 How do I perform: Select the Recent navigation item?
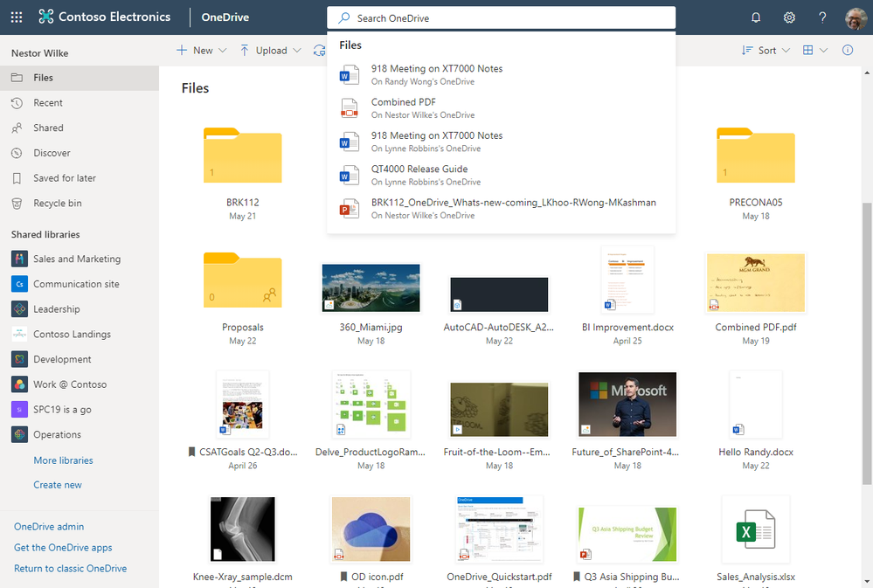point(48,103)
